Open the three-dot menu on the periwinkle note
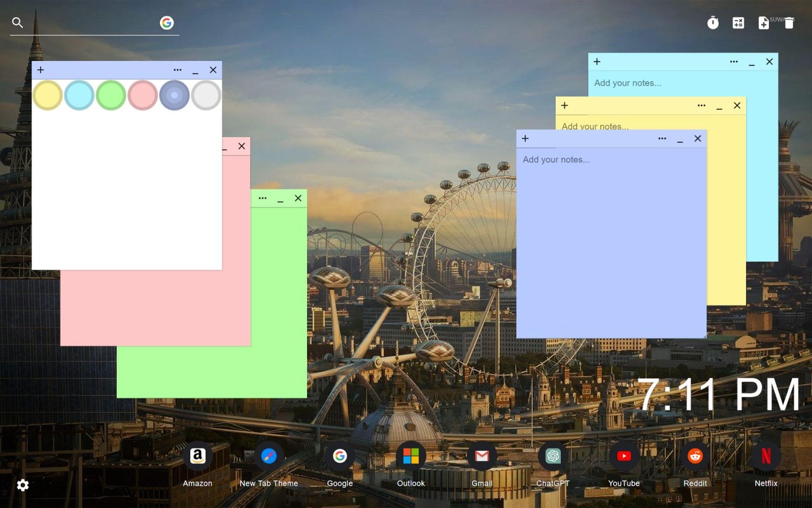 click(662, 138)
